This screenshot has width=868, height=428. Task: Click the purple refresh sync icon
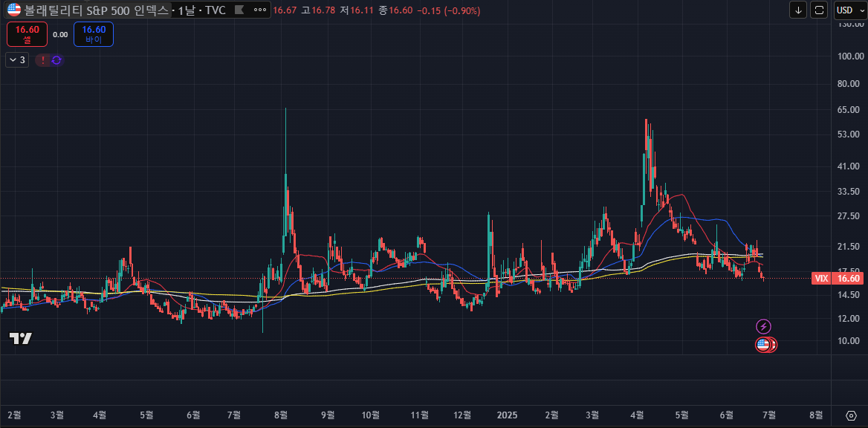[56, 60]
